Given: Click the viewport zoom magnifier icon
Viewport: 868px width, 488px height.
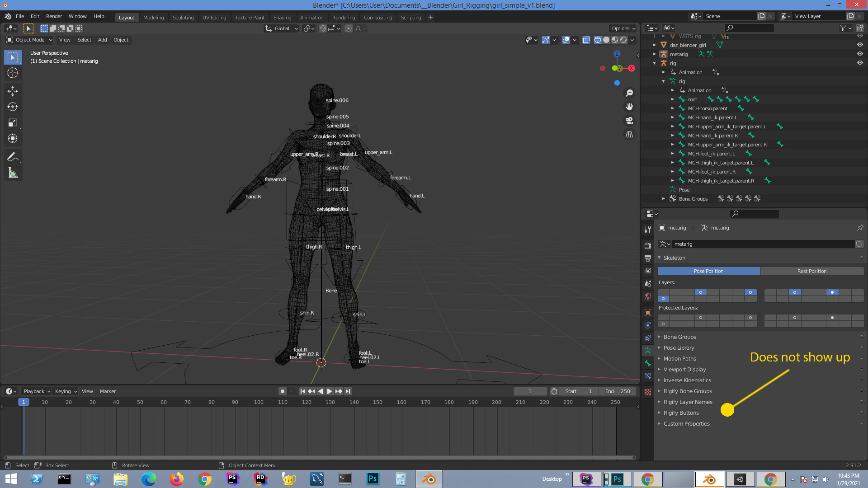Looking at the screenshot, I should [629, 93].
